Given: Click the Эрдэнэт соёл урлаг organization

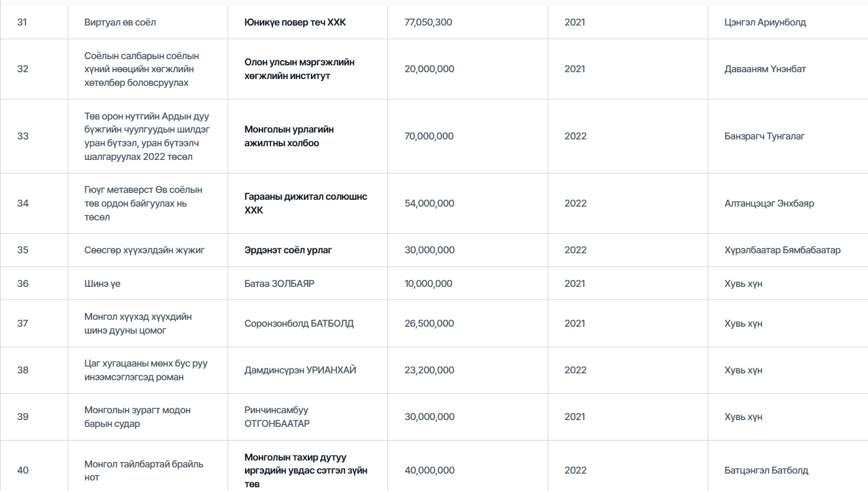Looking at the screenshot, I should (x=288, y=250).
